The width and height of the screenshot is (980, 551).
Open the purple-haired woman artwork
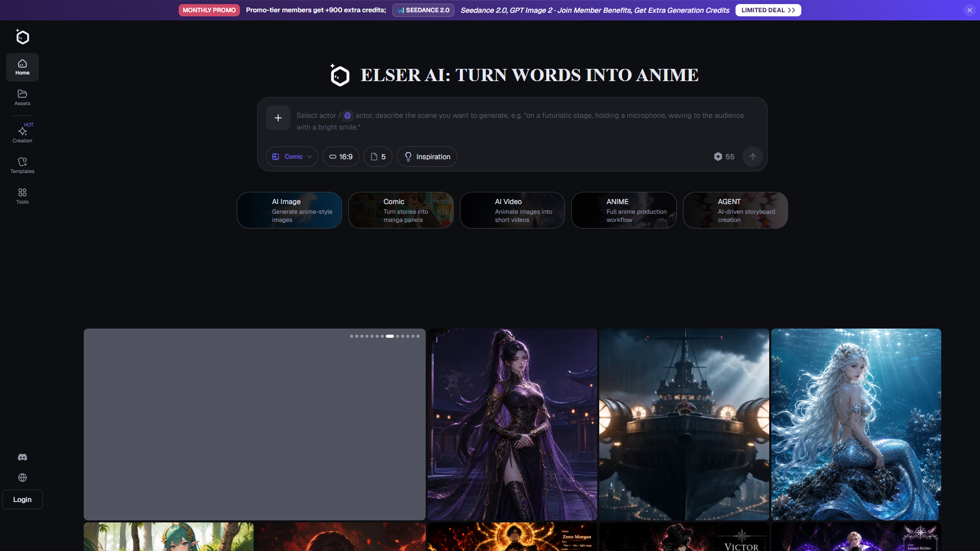(x=512, y=424)
